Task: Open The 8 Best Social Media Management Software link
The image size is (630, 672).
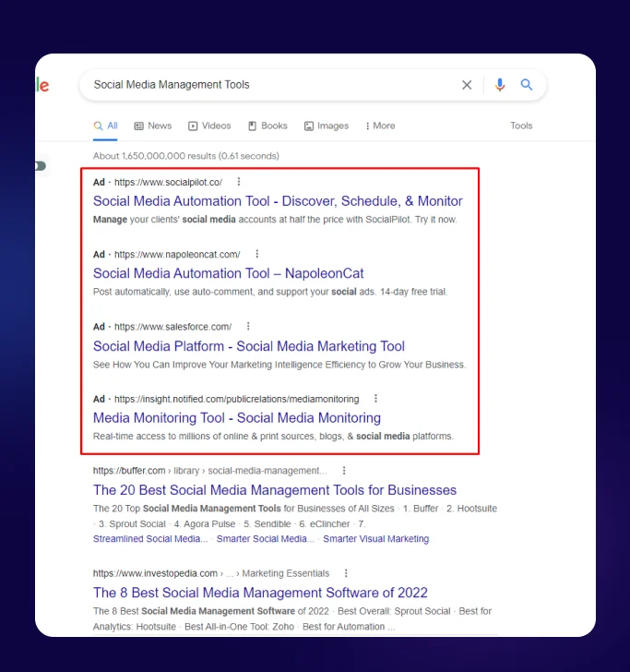Action: 260,593
